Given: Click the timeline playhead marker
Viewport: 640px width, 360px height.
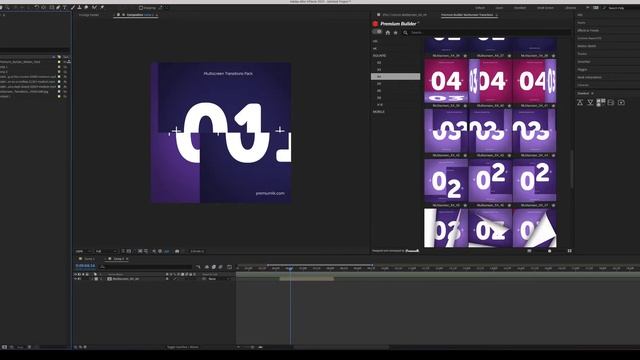Looking at the screenshot, I should point(290,268).
